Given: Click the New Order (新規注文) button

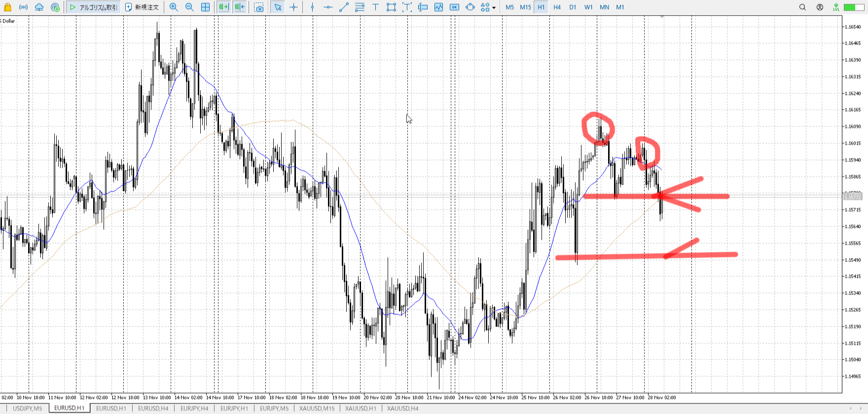Looking at the screenshot, I should [x=142, y=7].
